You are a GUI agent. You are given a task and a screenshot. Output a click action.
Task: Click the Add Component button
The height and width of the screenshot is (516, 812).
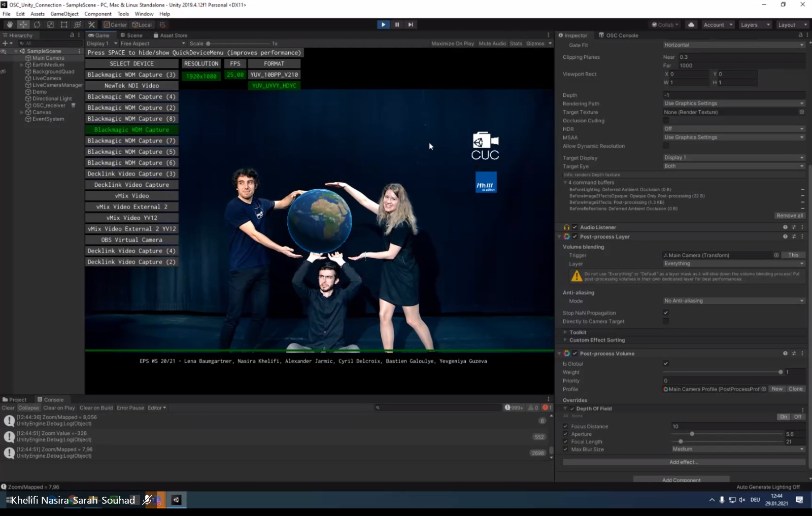pos(681,479)
